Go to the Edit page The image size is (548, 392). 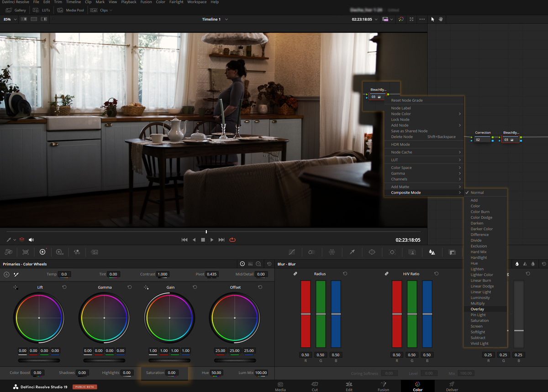(x=349, y=387)
